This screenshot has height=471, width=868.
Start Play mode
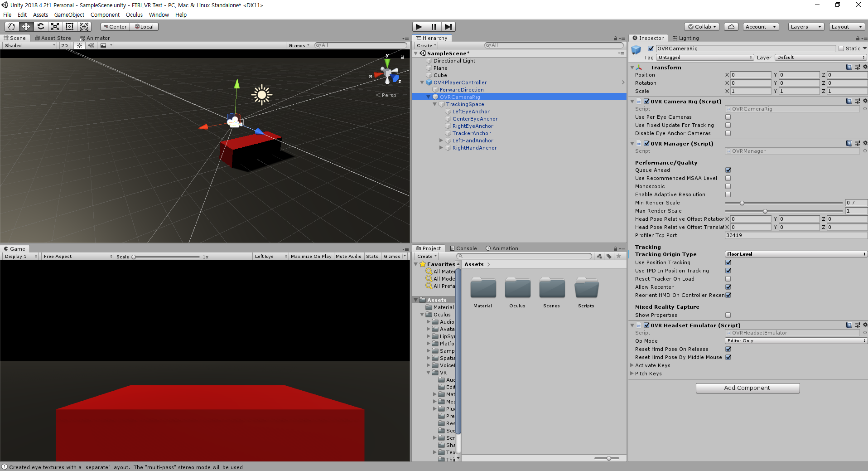(x=419, y=27)
